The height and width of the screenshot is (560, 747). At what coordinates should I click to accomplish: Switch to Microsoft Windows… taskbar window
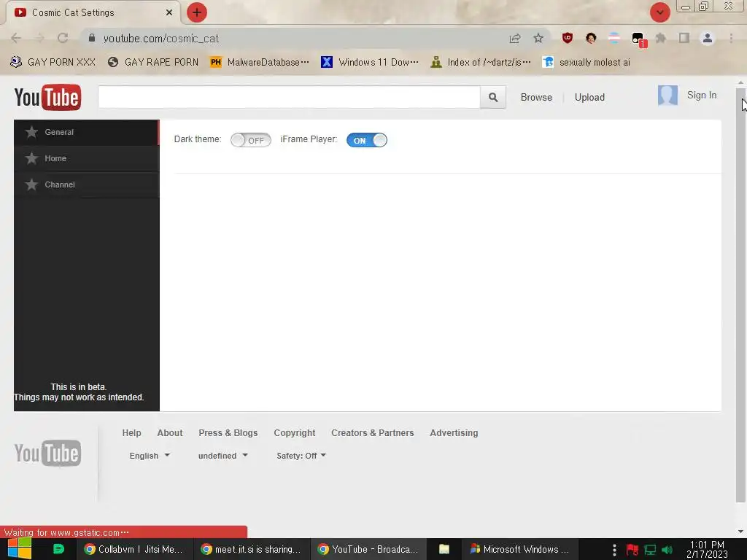tap(520, 549)
